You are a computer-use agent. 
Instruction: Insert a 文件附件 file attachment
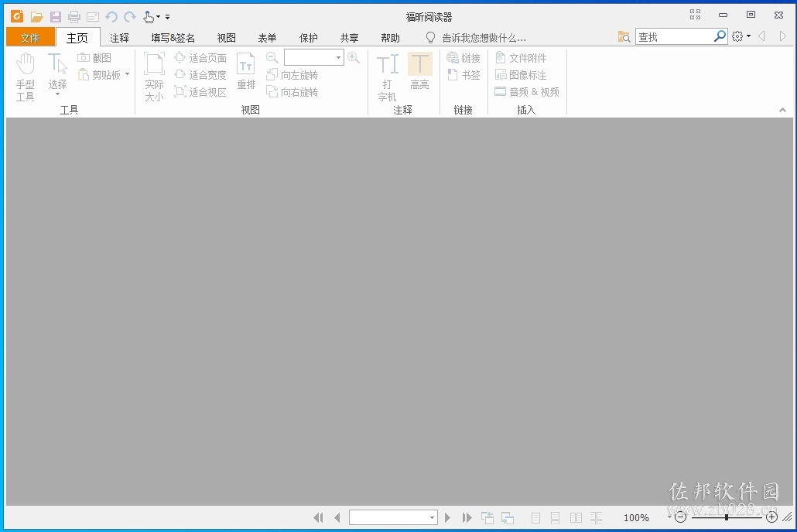(x=521, y=58)
